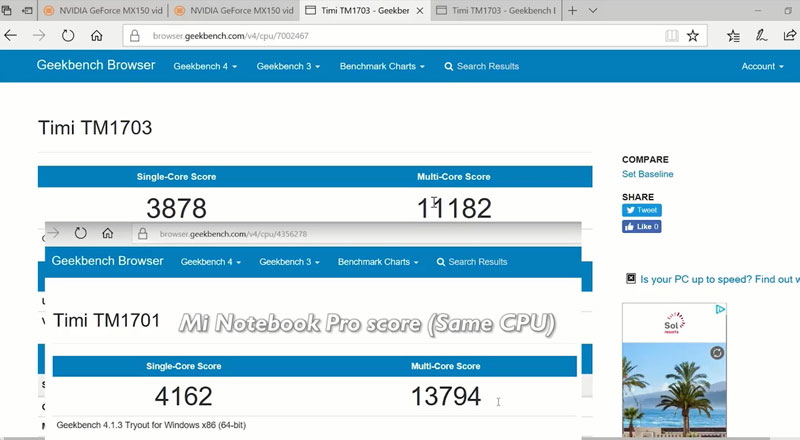Viewport: 800px width, 440px height.
Task: Add page to favorites star icon
Action: click(692, 36)
